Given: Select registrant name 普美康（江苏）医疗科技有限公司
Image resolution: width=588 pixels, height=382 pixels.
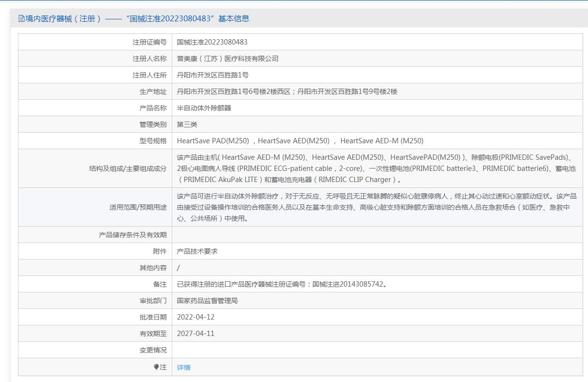Looking at the screenshot, I should click(227, 59).
